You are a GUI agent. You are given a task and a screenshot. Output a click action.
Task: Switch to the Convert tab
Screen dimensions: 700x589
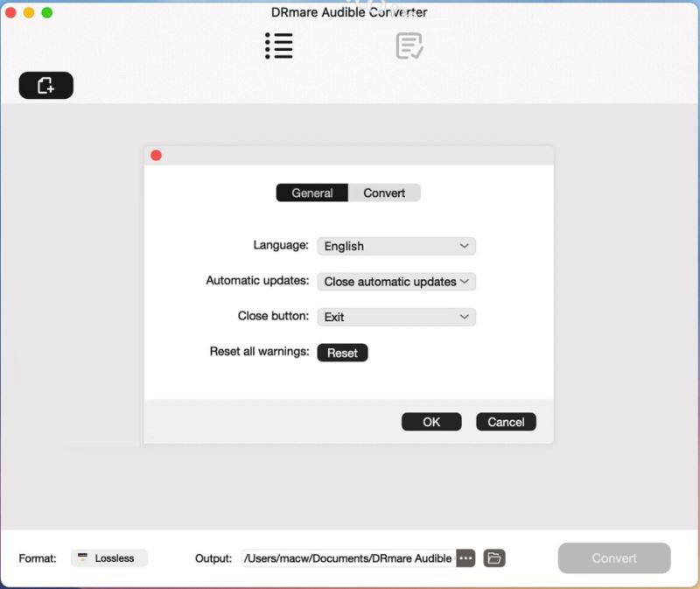click(384, 193)
